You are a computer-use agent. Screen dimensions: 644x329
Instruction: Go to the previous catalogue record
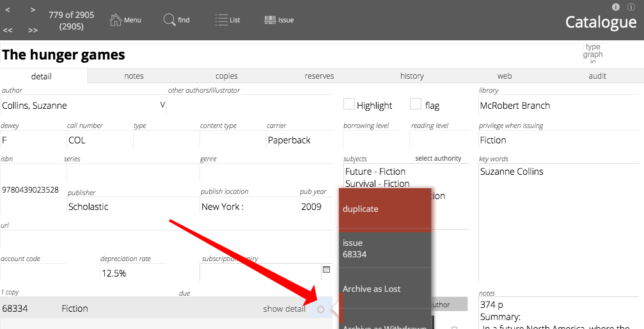click(x=8, y=10)
